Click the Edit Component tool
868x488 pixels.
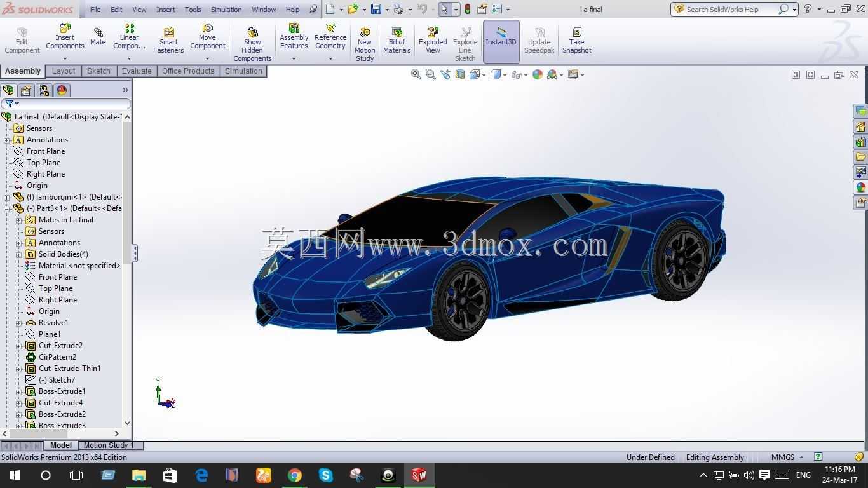coord(22,41)
